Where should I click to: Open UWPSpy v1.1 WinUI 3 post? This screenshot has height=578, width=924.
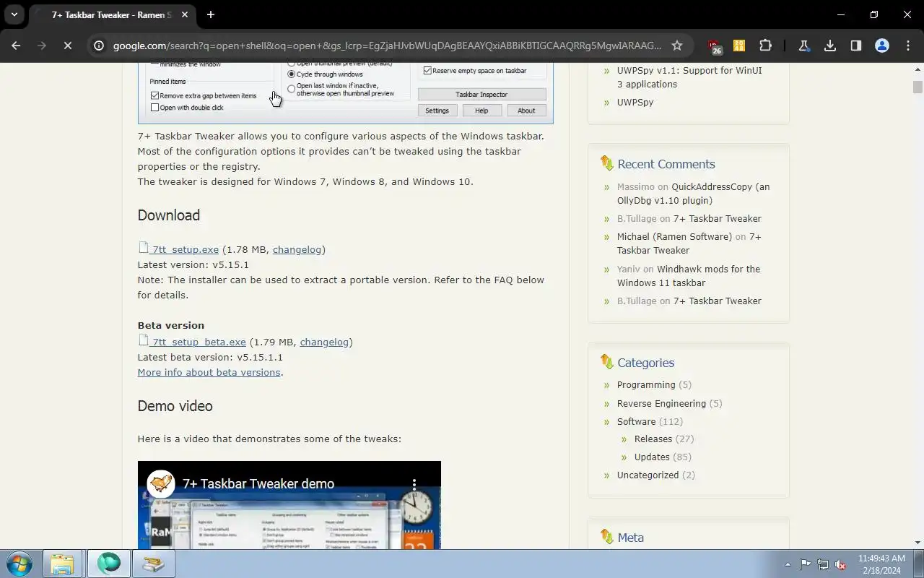689,77
